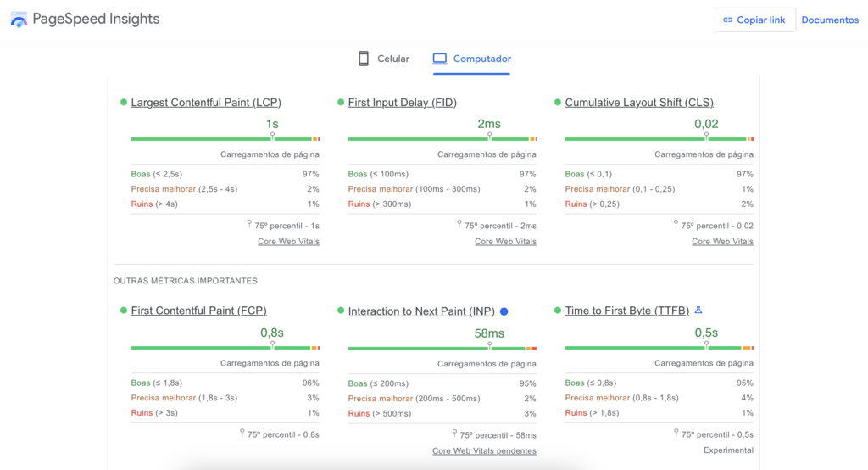Open the Documentos link

point(830,20)
